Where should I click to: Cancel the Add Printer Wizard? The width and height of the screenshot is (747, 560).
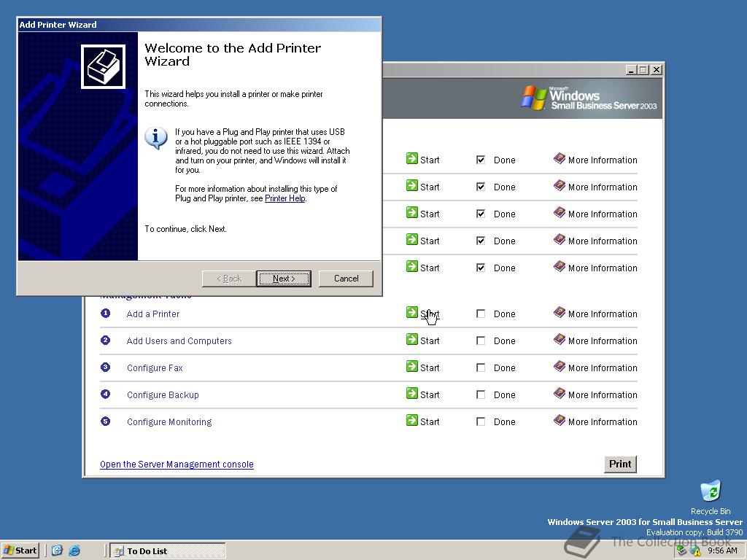[x=346, y=279]
